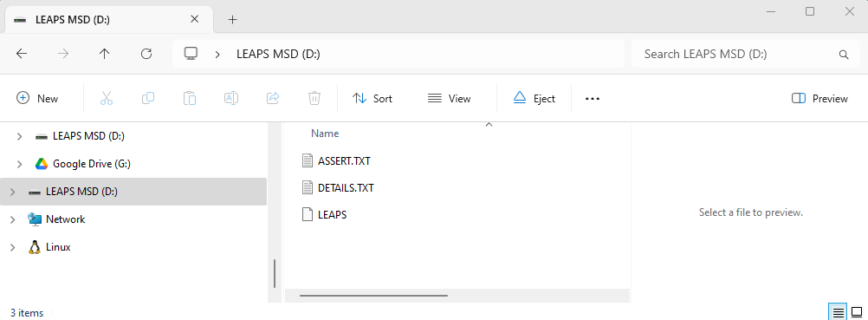Switch to Details view layout
This screenshot has width=868, height=320.
pos(838,312)
